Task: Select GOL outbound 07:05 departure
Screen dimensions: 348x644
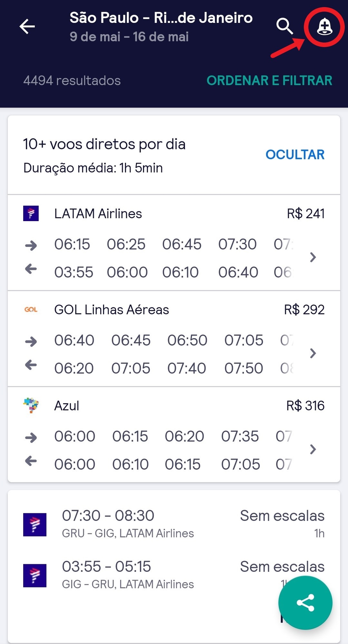Action: tap(244, 340)
